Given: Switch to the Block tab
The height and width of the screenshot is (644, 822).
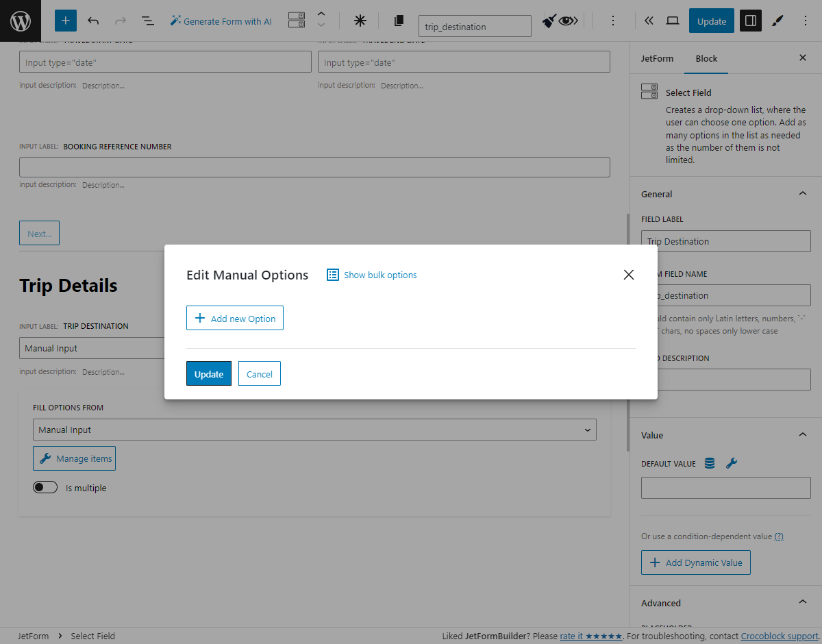Looking at the screenshot, I should click(706, 58).
